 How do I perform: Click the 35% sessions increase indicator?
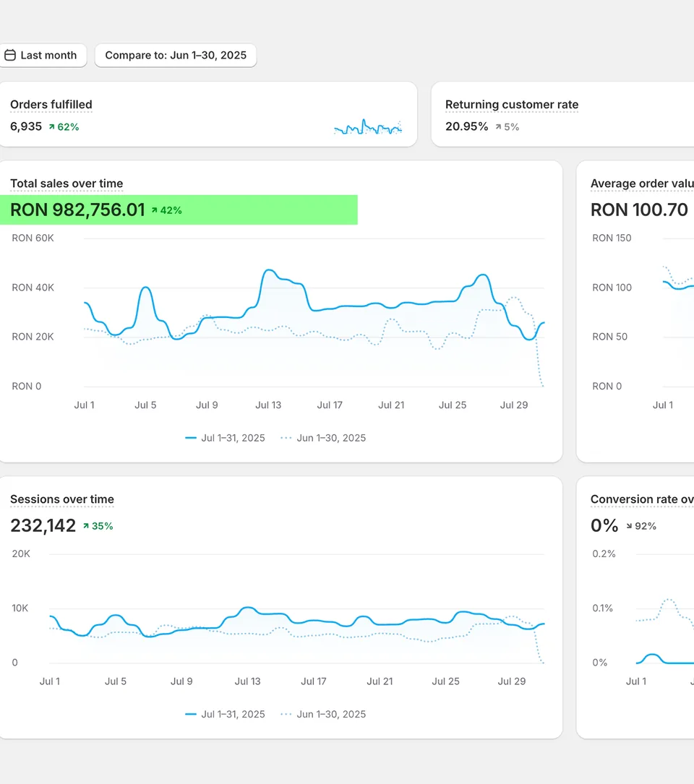point(98,526)
